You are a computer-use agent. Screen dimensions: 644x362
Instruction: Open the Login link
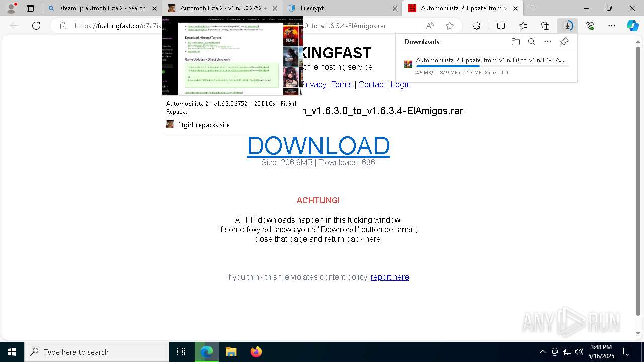[x=400, y=84]
